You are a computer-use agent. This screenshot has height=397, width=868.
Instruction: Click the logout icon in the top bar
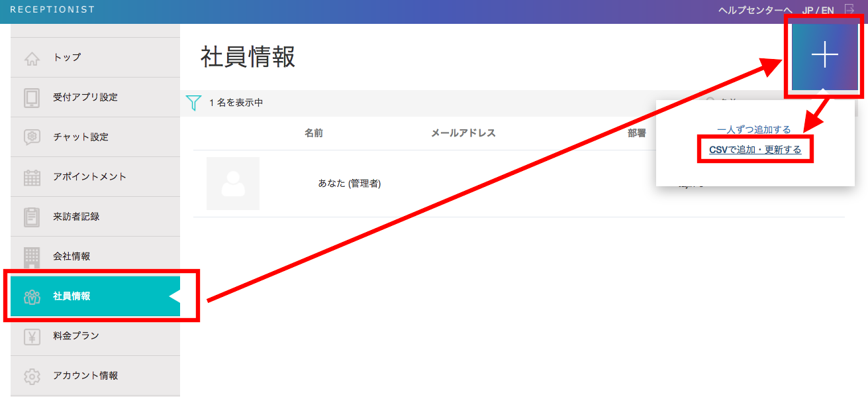click(x=850, y=9)
